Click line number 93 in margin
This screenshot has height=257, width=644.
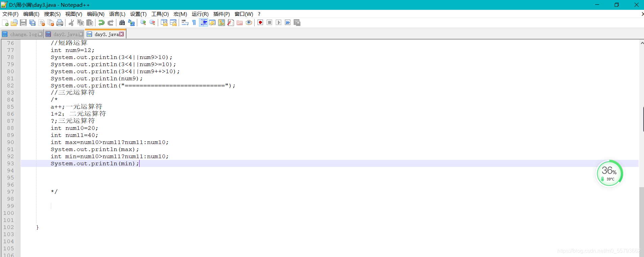(x=10, y=164)
